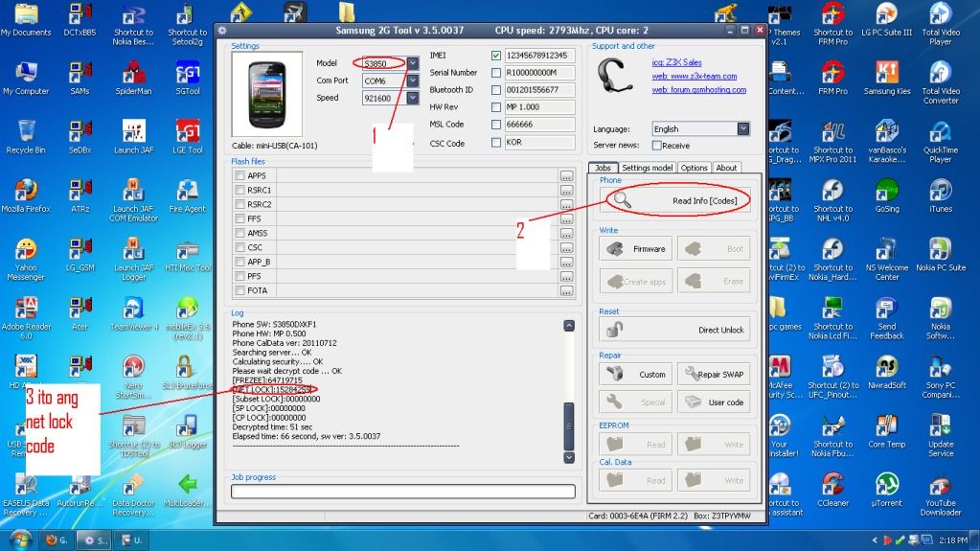Open HTI Misc Tool desktop icon
The width and height of the screenshot is (980, 551).
click(188, 255)
